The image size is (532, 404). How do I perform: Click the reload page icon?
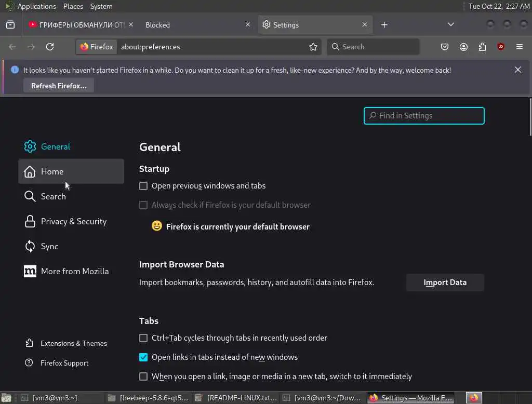click(x=50, y=47)
